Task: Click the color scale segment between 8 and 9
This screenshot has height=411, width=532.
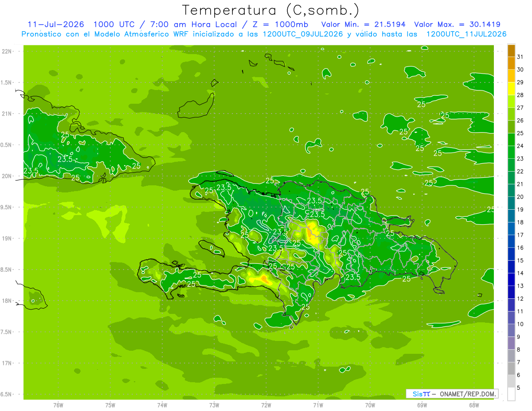Action: pyautogui.click(x=511, y=344)
